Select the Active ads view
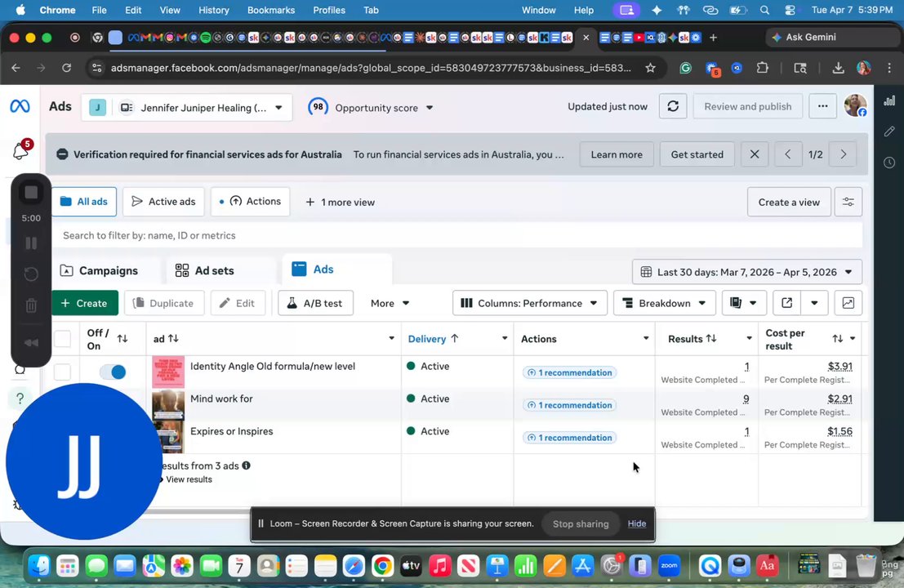Viewport: 904px width, 588px height. pos(164,202)
